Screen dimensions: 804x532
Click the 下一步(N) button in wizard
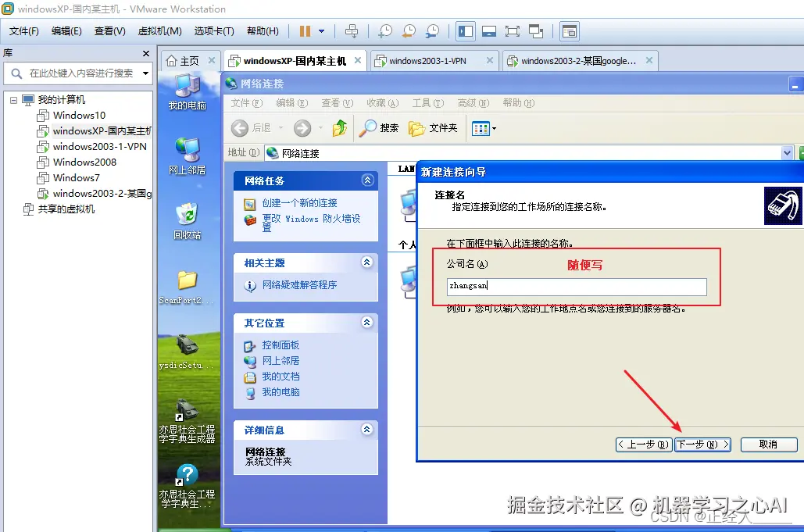pos(702,445)
